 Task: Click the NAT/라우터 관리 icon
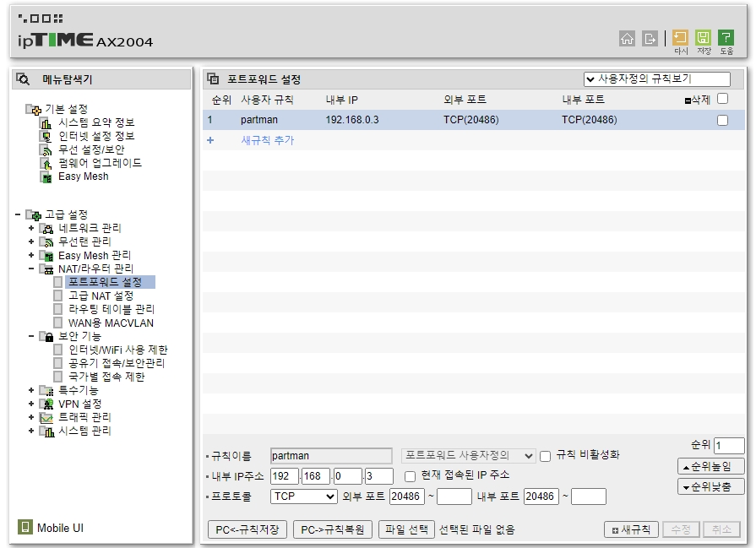coord(46,269)
